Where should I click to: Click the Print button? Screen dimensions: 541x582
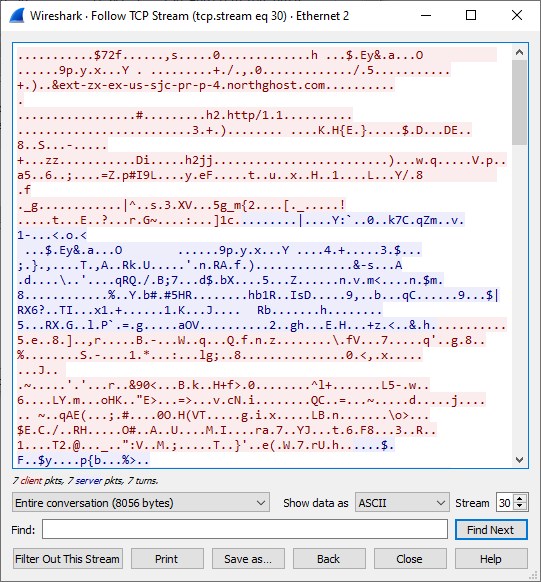point(167,559)
